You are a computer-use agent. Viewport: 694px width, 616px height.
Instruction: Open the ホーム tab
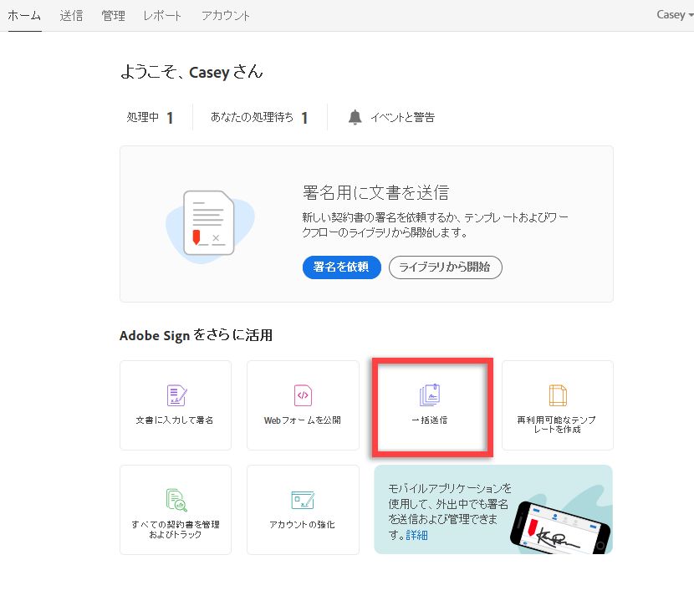tap(24, 16)
